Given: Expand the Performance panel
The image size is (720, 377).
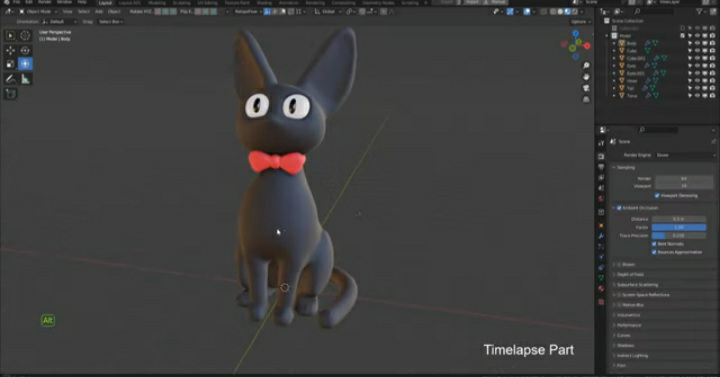Looking at the screenshot, I should coord(629,325).
